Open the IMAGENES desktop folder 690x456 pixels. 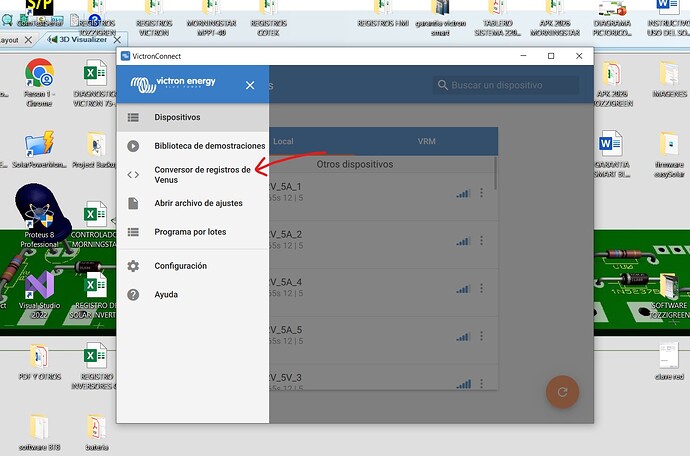[x=669, y=79]
